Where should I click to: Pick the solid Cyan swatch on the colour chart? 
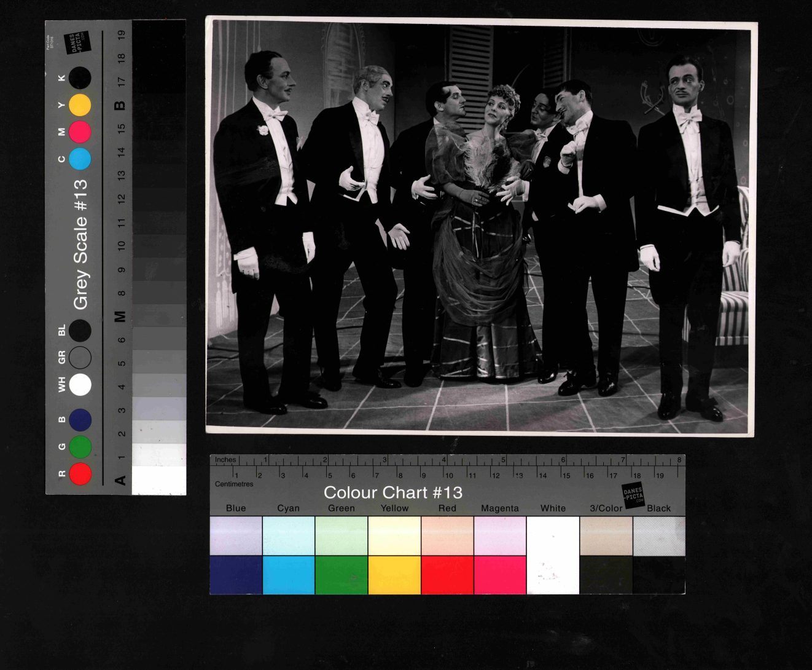pos(289,575)
